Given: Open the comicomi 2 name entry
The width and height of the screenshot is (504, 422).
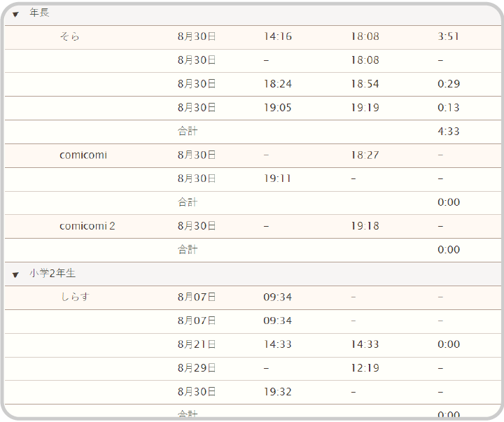Looking at the screenshot, I should [x=87, y=226].
